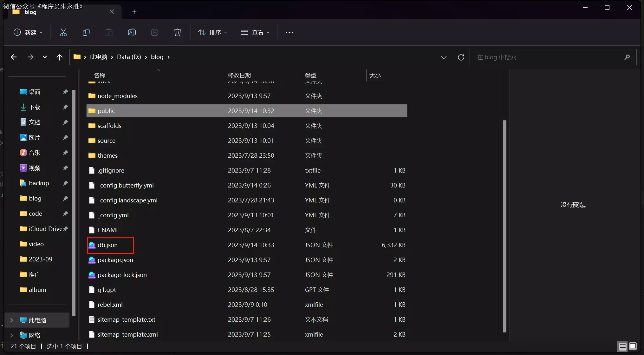Expand the 此电脑 tree node
644x355 pixels.
(12, 320)
